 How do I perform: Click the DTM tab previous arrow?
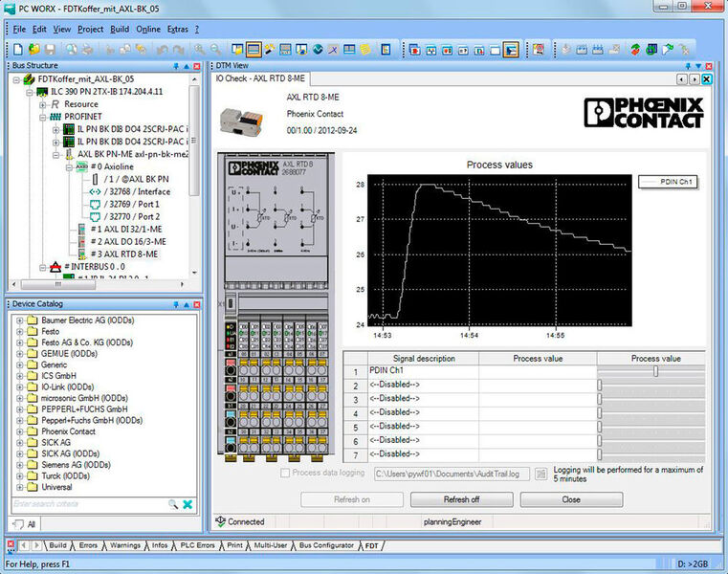pyautogui.click(x=681, y=79)
